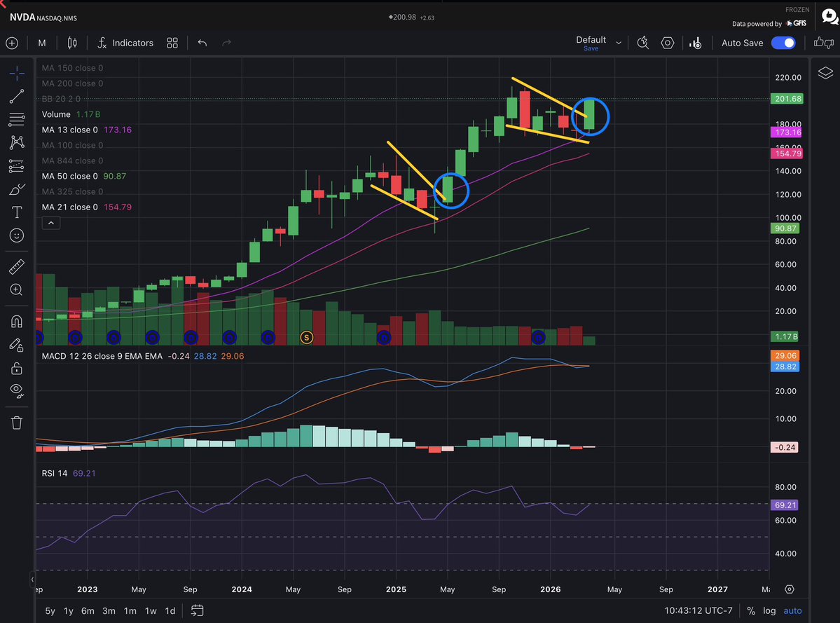Image resolution: width=840 pixels, height=623 pixels.
Task: Open the chart settings hexagon icon
Action: click(x=668, y=43)
